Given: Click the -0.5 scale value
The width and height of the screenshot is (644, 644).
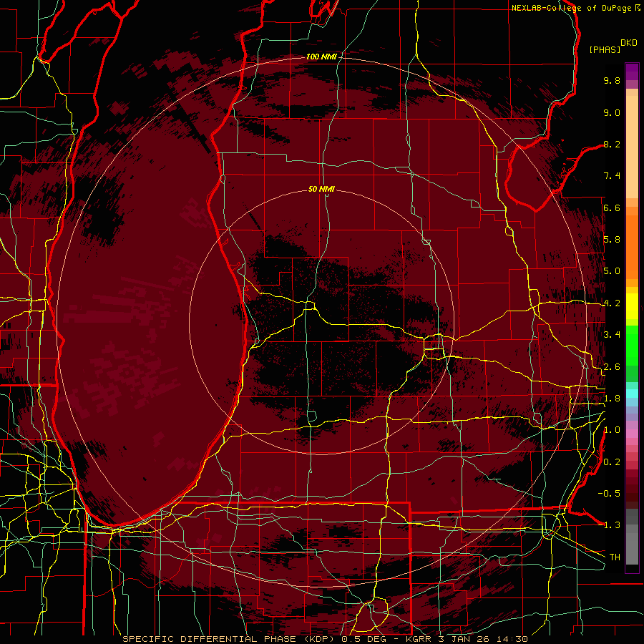Looking at the screenshot, I should point(609,494).
